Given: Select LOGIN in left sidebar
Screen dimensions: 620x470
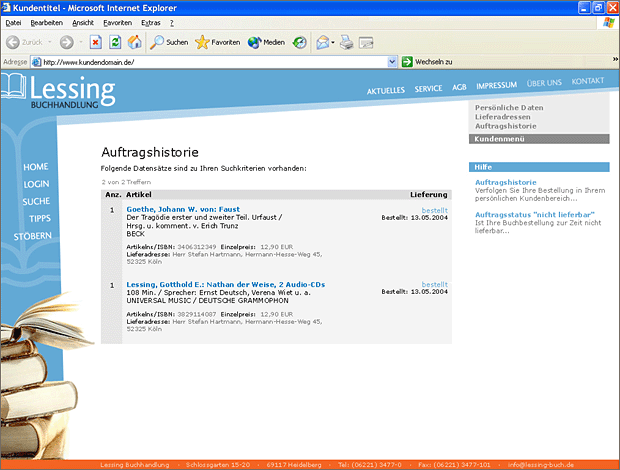Looking at the screenshot, I should (36, 184).
